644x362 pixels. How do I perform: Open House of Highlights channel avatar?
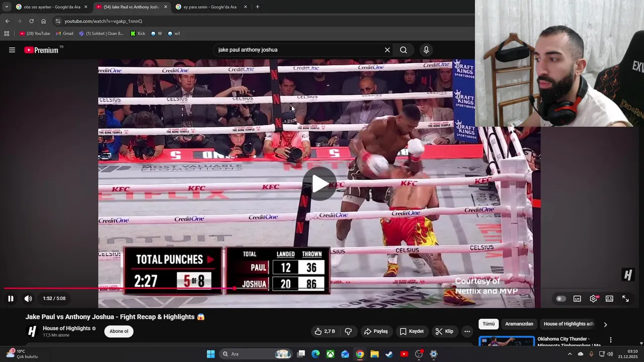[32, 331]
